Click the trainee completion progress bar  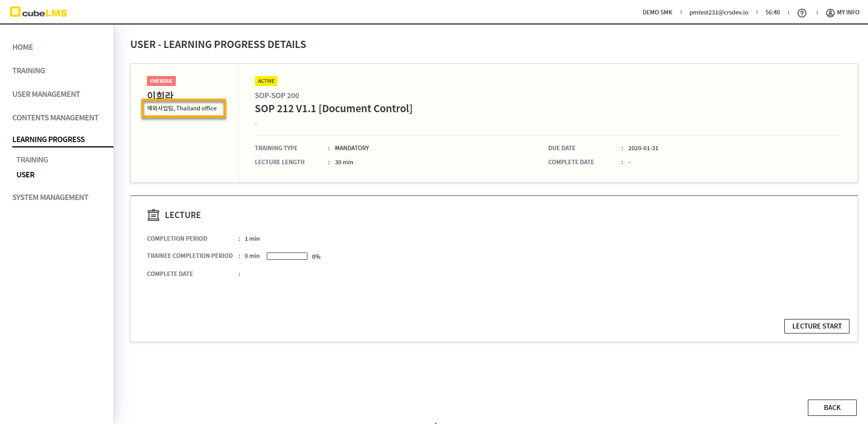click(x=287, y=256)
